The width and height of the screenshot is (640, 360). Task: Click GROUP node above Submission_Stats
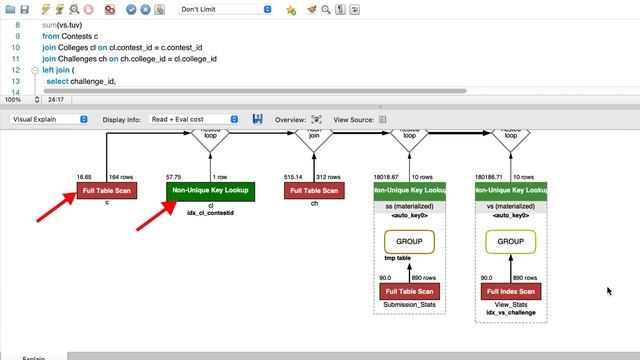409,242
